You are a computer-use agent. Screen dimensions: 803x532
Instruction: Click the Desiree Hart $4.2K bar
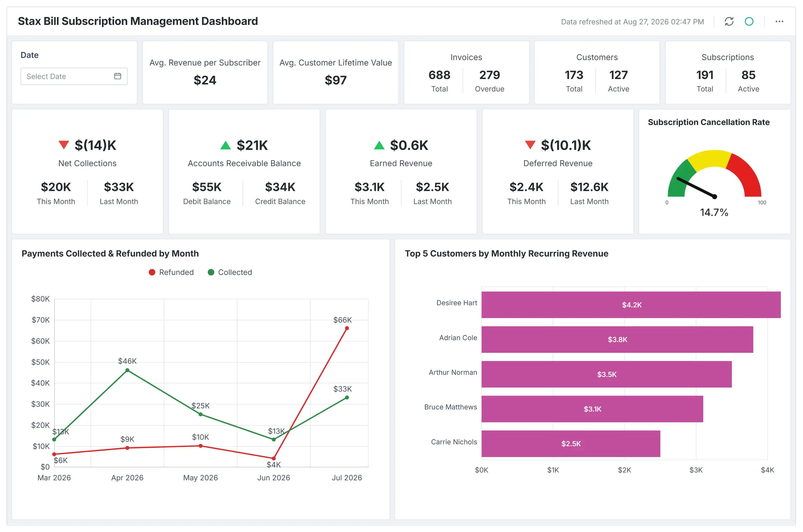click(631, 305)
